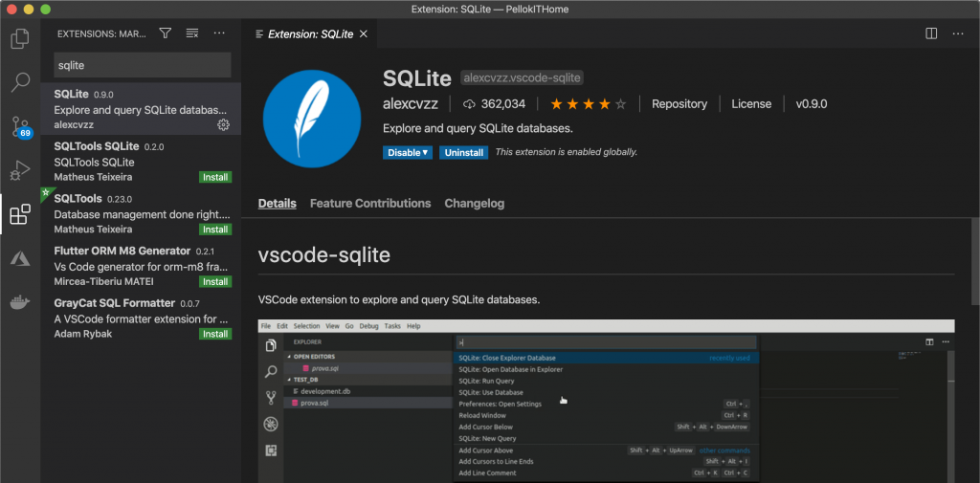Select SQLTools 0.23.0 list item
Screen dimensions: 980x483
(x=141, y=213)
